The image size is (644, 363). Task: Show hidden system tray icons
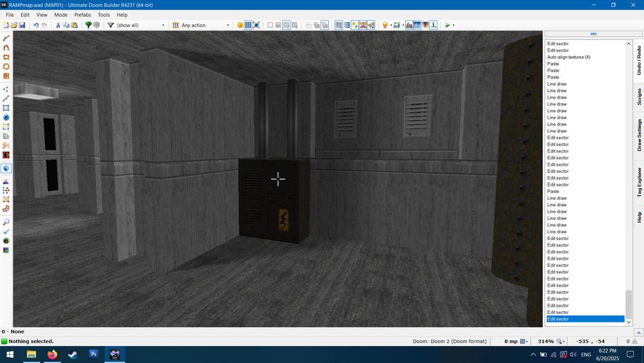tap(533, 355)
